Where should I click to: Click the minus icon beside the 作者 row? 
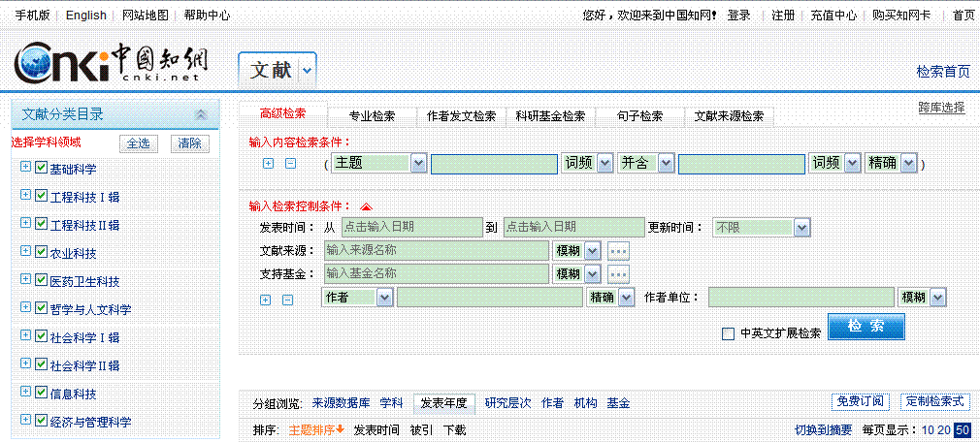pyautogui.click(x=287, y=300)
